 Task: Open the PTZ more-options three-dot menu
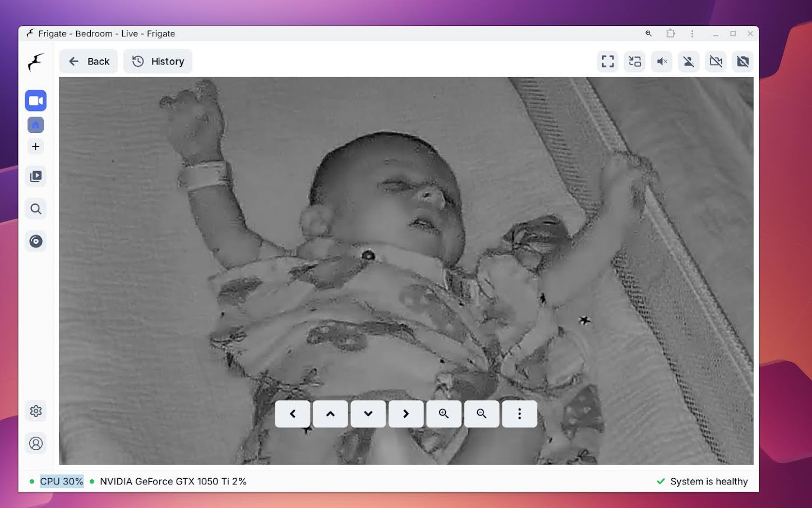point(519,414)
